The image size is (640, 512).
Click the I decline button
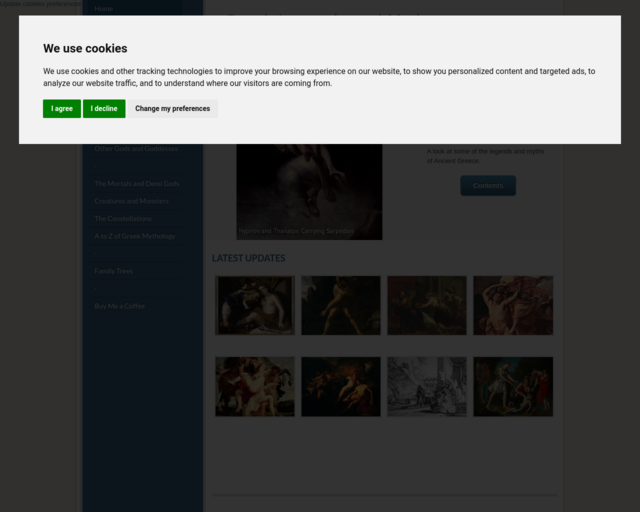(x=104, y=109)
